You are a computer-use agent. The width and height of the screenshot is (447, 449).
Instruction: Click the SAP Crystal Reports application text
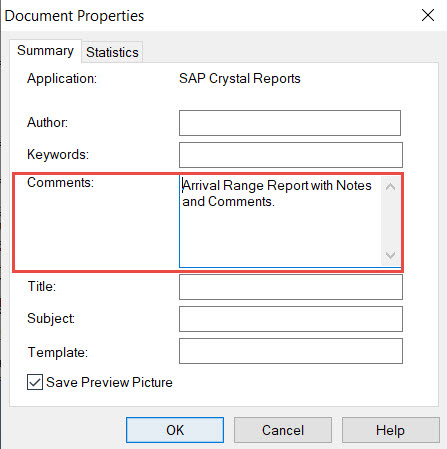[x=240, y=79]
